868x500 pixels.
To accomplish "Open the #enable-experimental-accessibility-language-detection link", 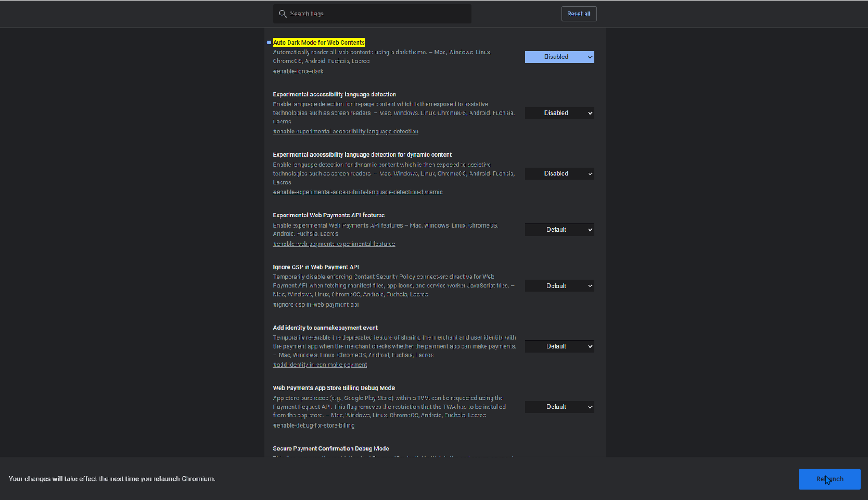I will point(346,132).
